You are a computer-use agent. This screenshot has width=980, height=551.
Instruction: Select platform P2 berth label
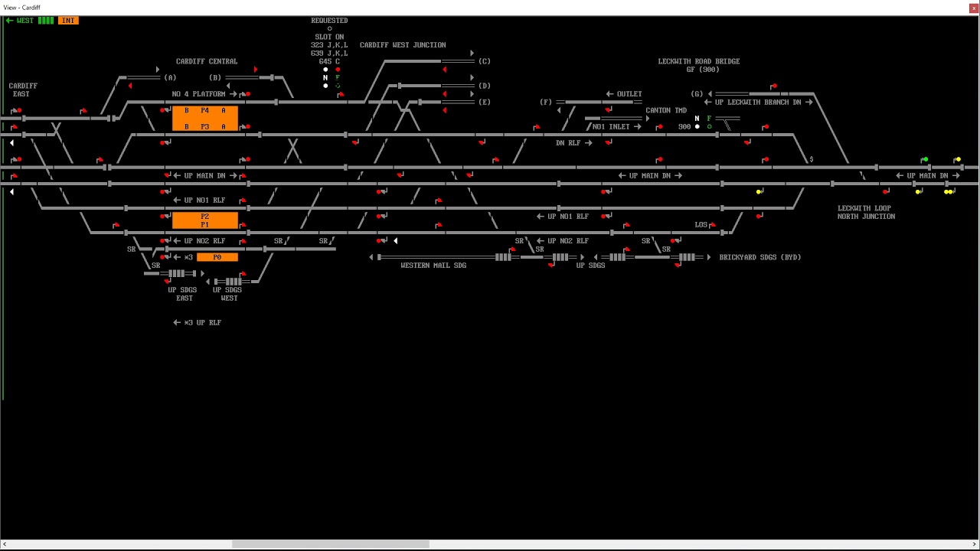[204, 217]
